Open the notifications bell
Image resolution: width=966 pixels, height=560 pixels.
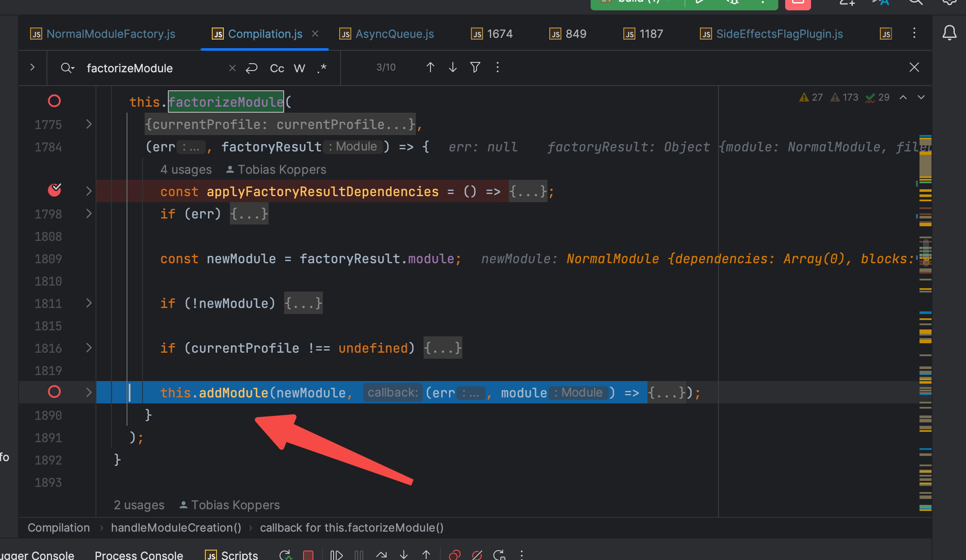click(x=949, y=33)
